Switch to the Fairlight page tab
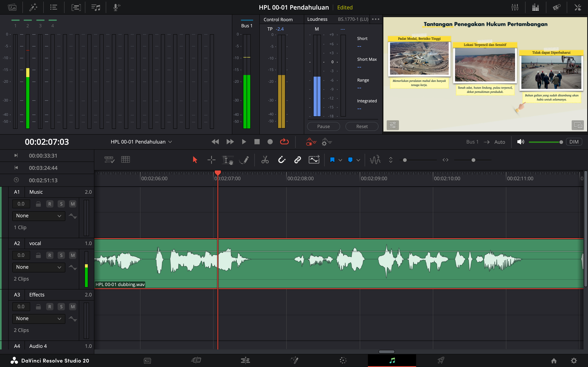The height and width of the screenshot is (367, 588). pos(392,360)
